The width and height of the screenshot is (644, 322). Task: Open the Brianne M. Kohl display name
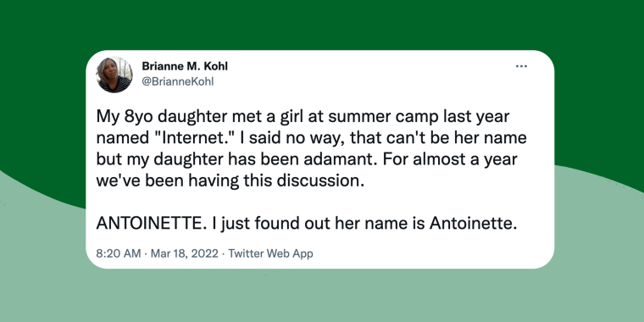(185, 66)
